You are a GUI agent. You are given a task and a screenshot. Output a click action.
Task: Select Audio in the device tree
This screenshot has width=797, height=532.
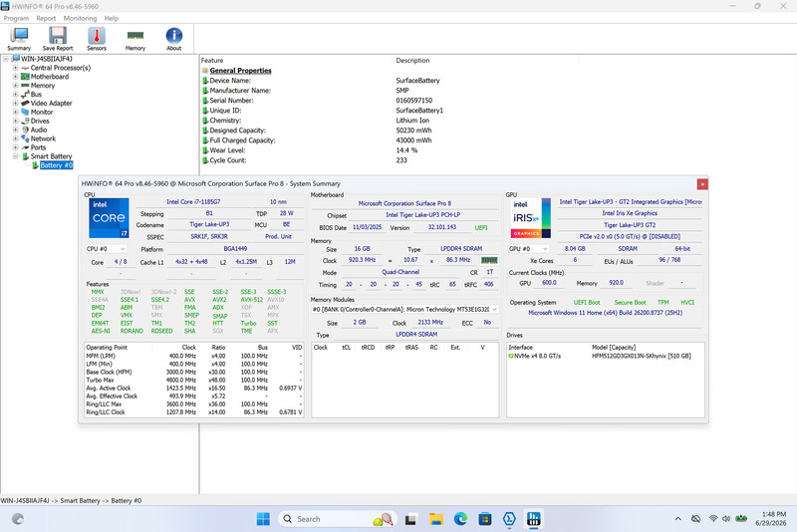coord(39,131)
